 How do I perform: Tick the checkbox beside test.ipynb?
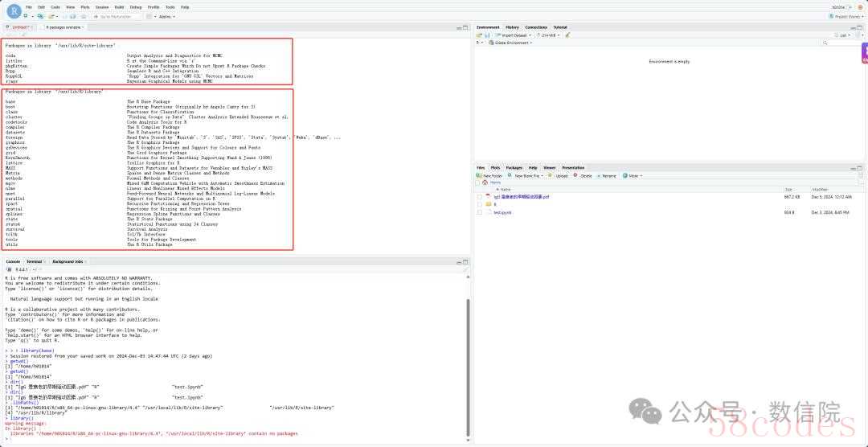480,212
